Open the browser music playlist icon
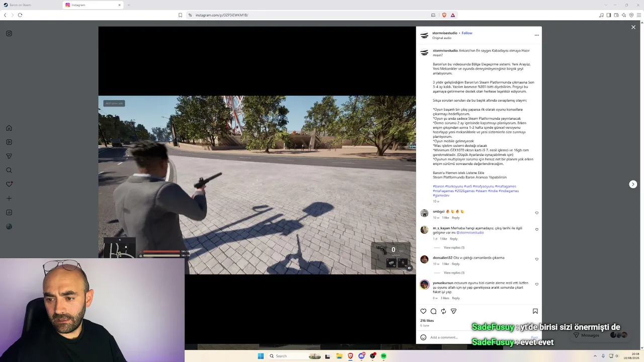 pyautogui.click(x=601, y=15)
